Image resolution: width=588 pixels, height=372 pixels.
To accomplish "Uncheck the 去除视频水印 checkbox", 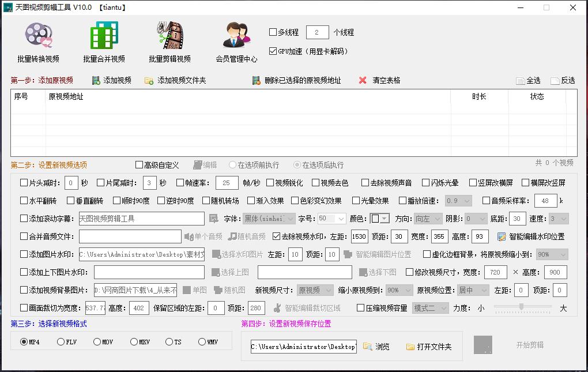I will click(276, 236).
